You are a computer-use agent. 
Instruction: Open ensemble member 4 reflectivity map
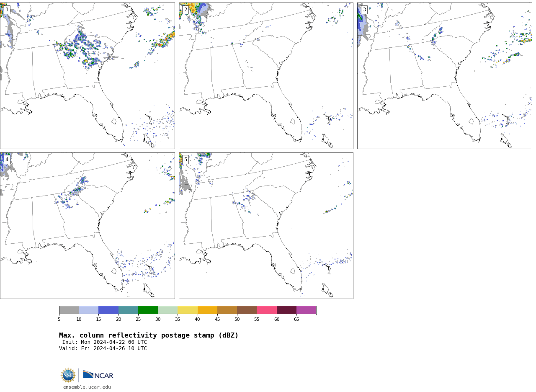pos(87,226)
